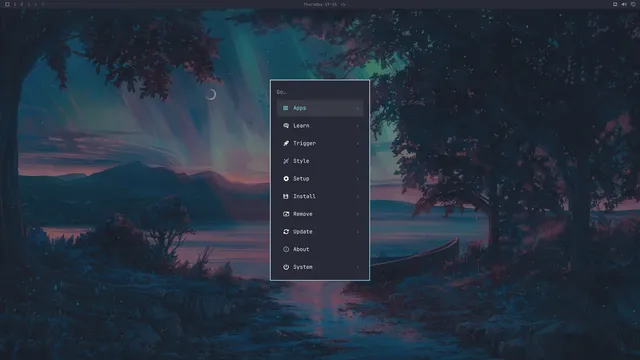This screenshot has height=360, width=640.
Task: Click the Update refresh icon
Action: click(x=286, y=232)
